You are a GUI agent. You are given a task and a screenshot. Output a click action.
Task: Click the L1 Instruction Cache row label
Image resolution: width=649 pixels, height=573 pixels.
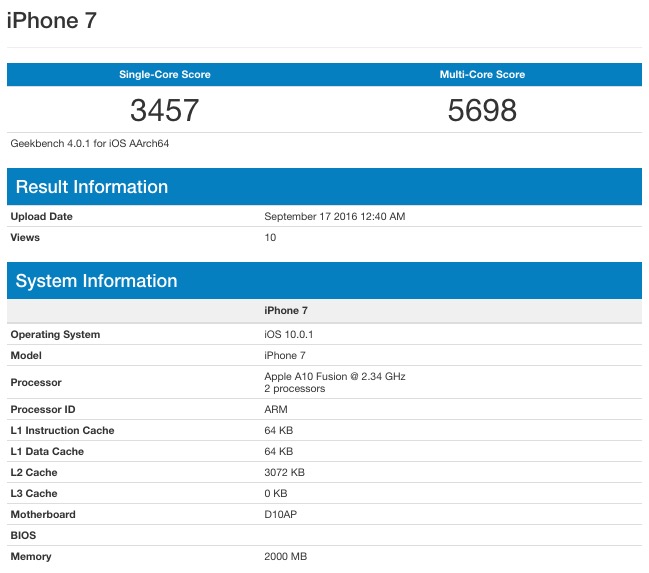pos(62,431)
